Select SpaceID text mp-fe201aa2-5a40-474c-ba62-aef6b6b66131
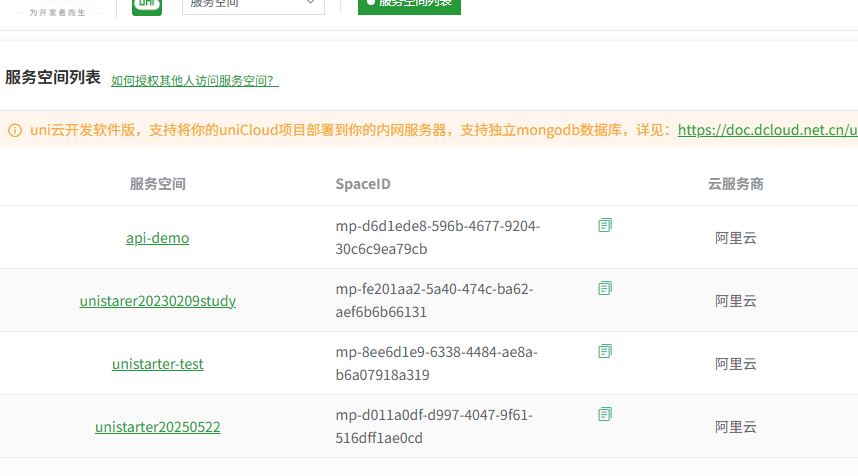858x476 pixels. [x=434, y=300]
